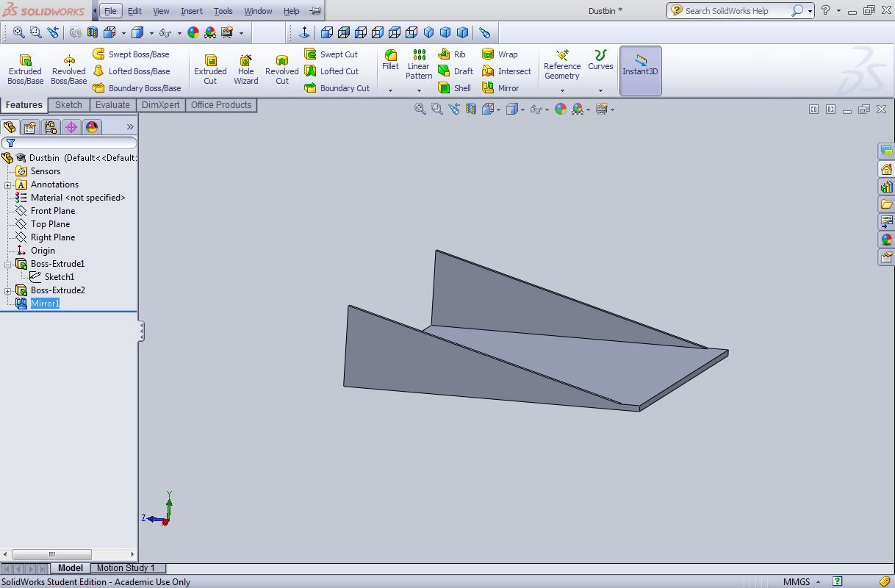Open the Custom Properties task pane tab
Viewport: 895px width, 588px height.
tap(886, 257)
